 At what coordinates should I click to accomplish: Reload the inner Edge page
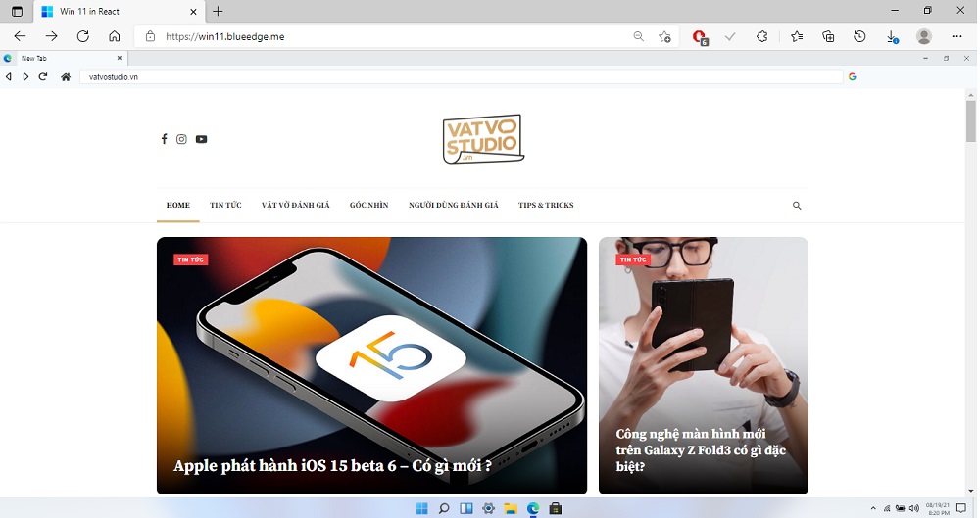(43, 76)
